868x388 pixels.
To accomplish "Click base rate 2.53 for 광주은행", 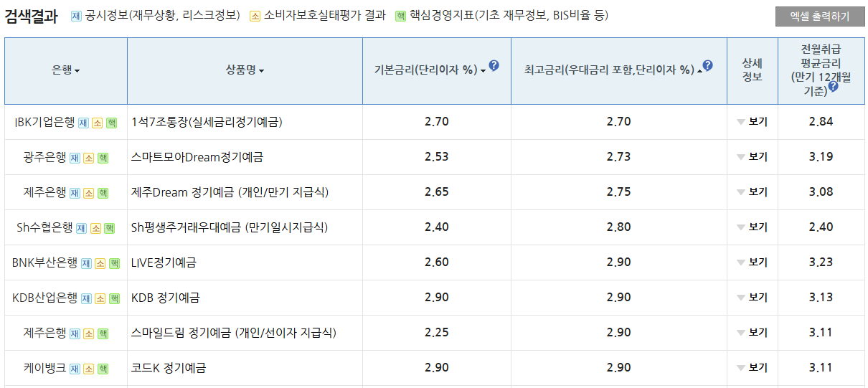I will (x=436, y=157).
